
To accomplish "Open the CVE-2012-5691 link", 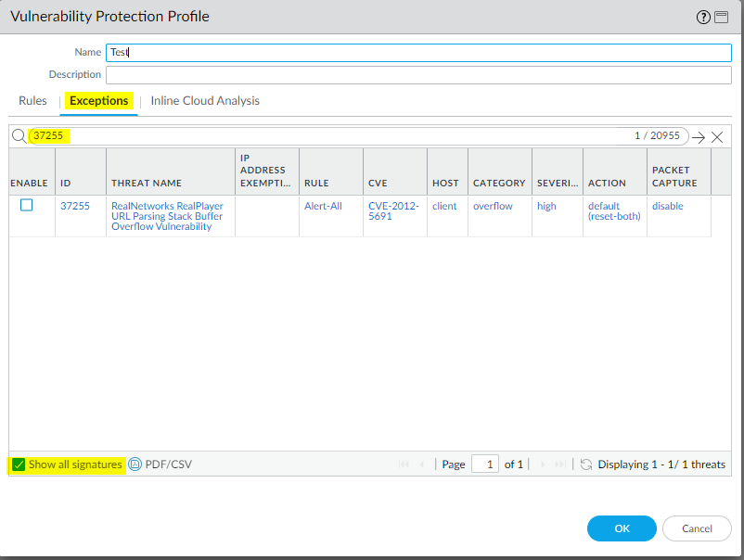I will click(x=393, y=210).
